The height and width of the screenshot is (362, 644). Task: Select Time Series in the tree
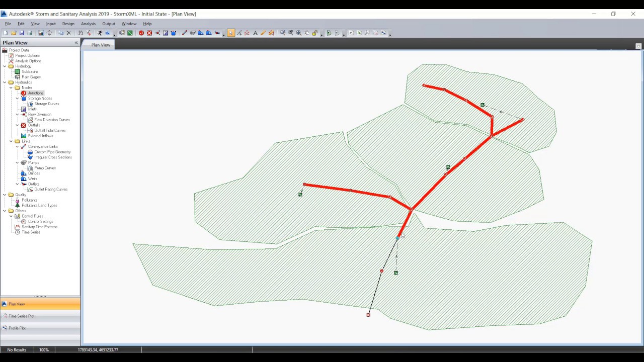click(x=31, y=232)
